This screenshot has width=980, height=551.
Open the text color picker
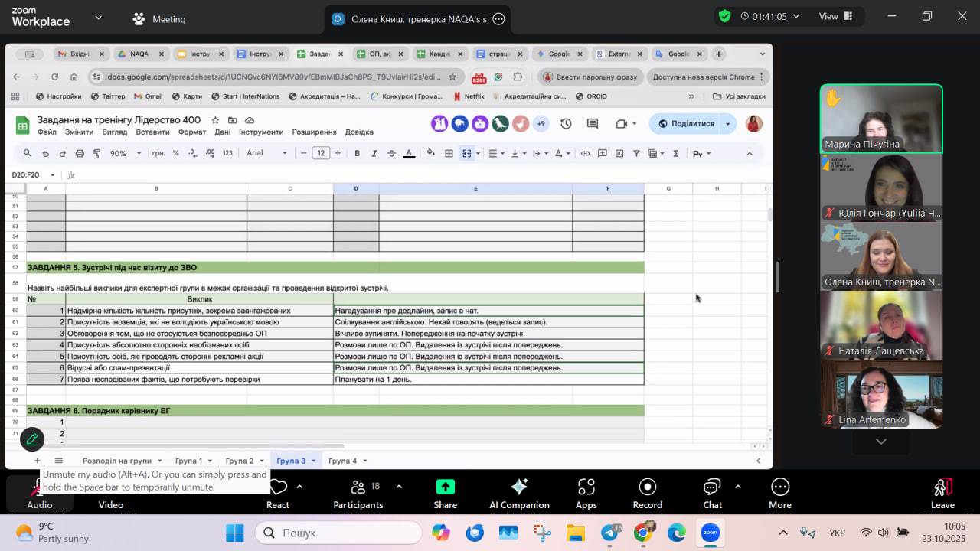tap(409, 153)
